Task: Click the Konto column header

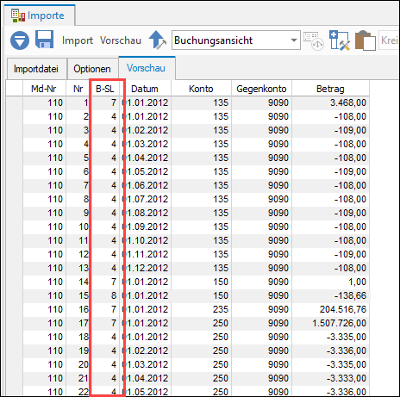Action: [201, 89]
